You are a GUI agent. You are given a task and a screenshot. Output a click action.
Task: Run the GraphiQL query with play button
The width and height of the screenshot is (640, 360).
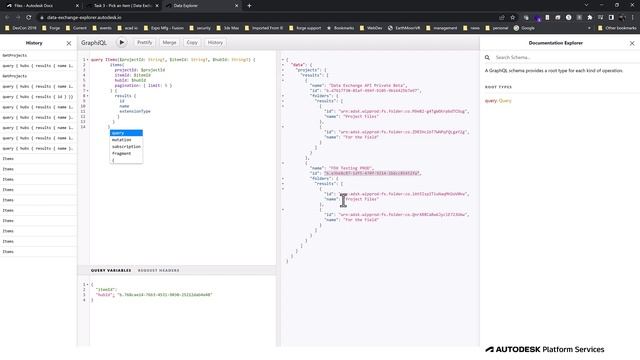coord(121,42)
